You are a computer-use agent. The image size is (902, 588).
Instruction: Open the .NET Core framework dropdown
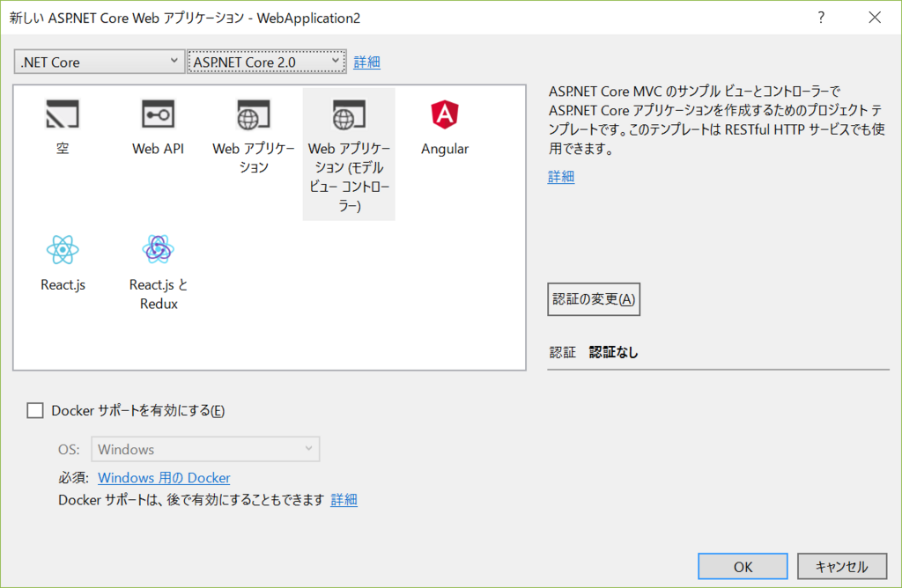click(x=99, y=62)
